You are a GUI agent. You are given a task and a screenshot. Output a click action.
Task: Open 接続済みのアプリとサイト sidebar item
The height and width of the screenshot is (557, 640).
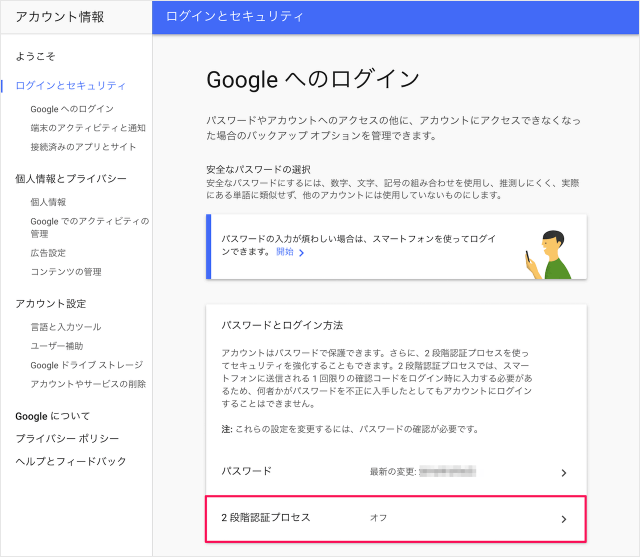coord(83,146)
